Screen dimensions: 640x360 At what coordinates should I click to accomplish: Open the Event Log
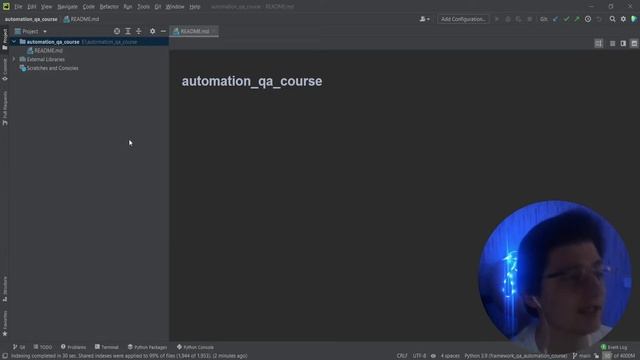point(614,347)
